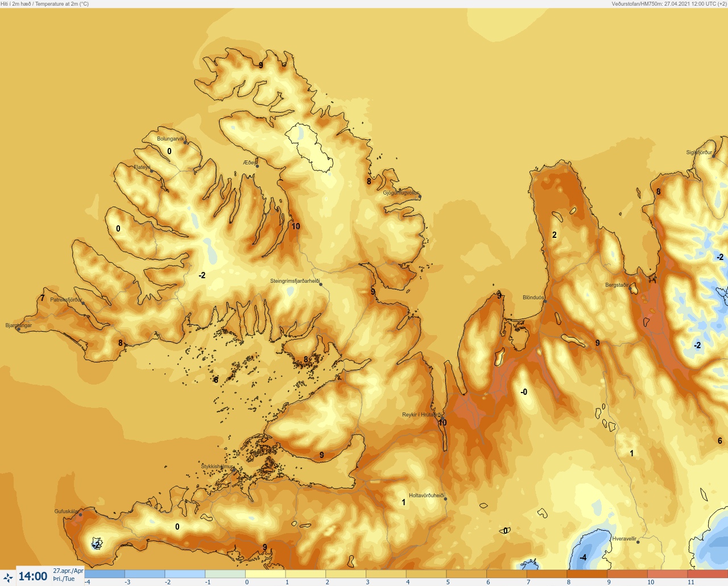Click the temperature value 7 left of Patreksfjörður
Image resolution: width=728 pixels, height=586 pixels.
tap(42, 298)
